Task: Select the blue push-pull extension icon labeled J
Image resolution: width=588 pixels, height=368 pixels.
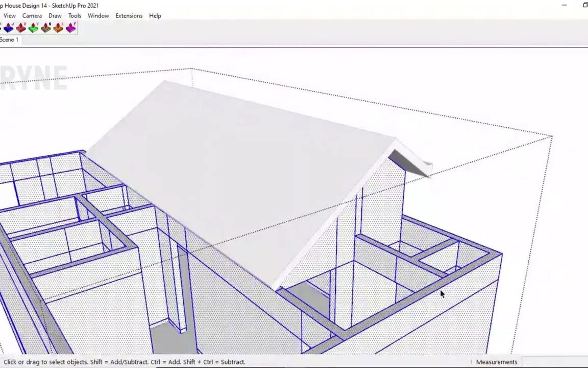Action: 8,29
